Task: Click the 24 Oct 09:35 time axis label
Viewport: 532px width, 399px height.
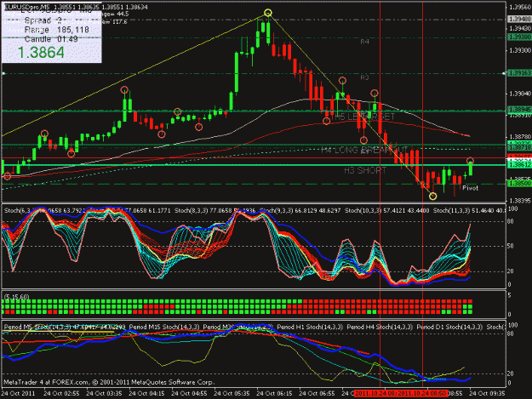Action: (x=487, y=394)
